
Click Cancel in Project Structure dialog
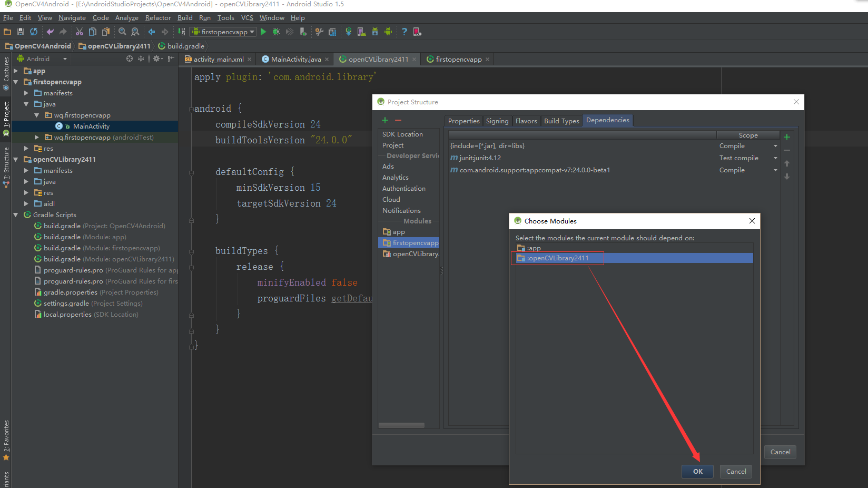coord(780,452)
